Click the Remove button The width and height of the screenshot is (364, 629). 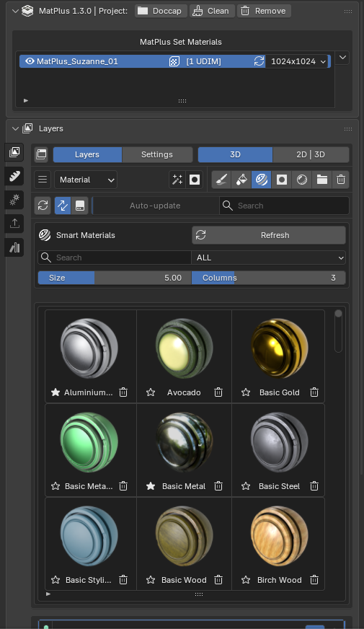tap(265, 11)
